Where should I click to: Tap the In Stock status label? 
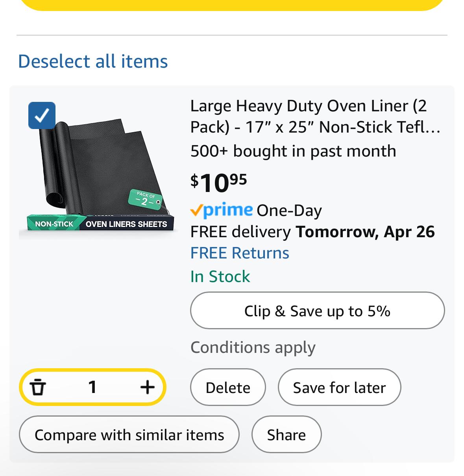click(220, 277)
